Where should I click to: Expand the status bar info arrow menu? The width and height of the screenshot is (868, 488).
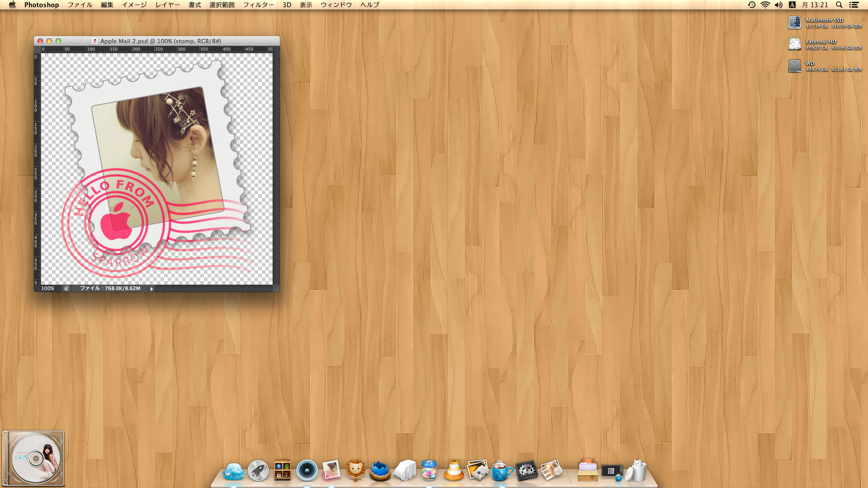tap(151, 288)
